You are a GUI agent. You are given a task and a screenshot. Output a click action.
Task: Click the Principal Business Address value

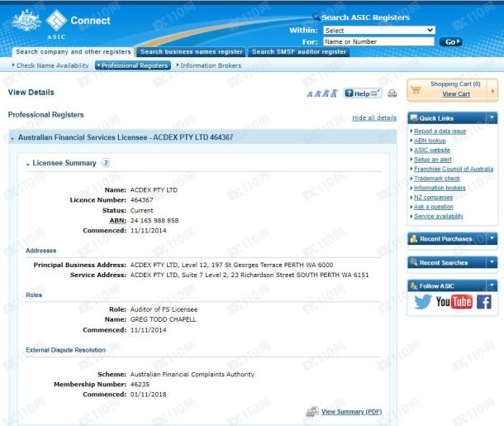(231, 266)
